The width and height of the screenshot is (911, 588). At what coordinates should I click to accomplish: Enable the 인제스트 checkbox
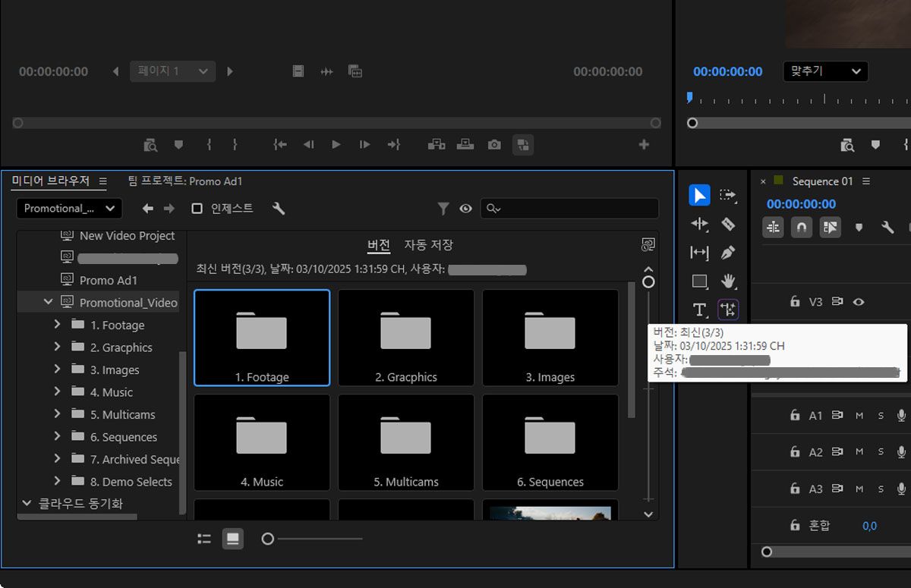197,209
